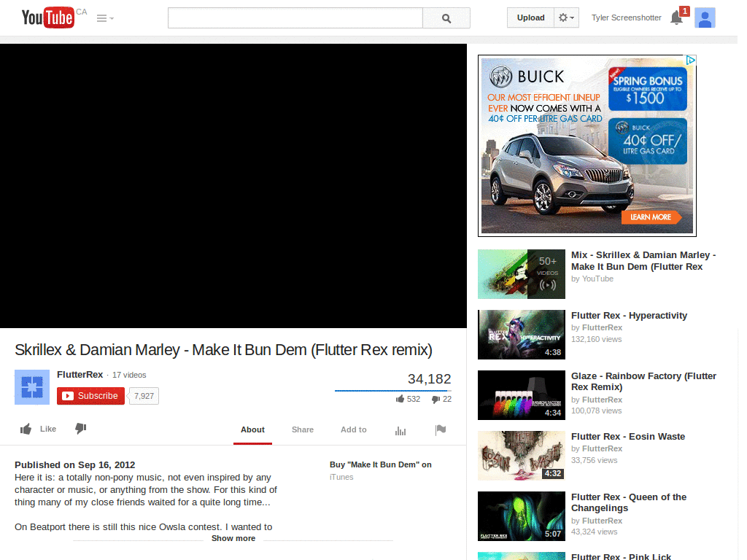This screenshot has height=560, width=747.
Task: Open the FlutterRex channel name link
Action: tap(80, 375)
